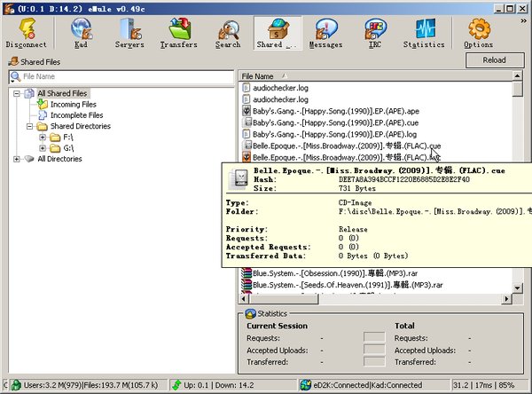532x394 pixels.
Task: Click the Baby's.Gang .ape audio file icon
Action: pyautogui.click(x=246, y=111)
